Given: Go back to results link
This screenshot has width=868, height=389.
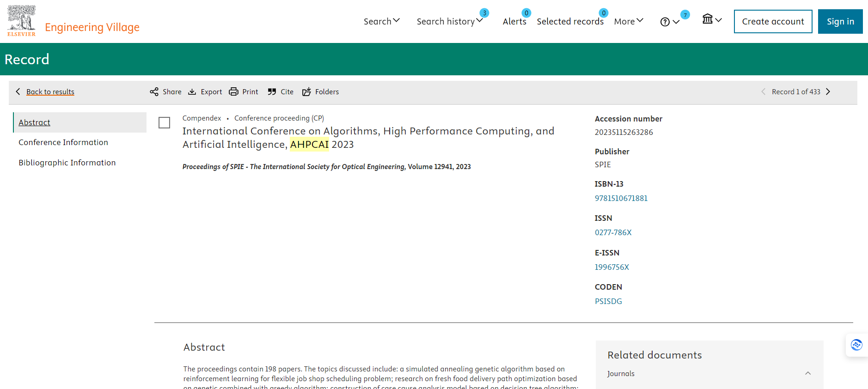Looking at the screenshot, I should click(x=50, y=91).
